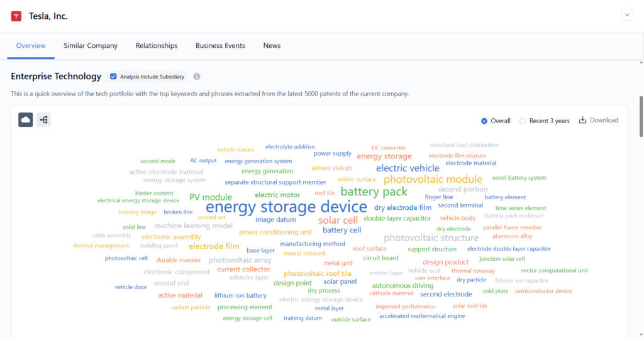Click the Tesla logo icon
Image resolution: width=644 pixels, height=338 pixels.
point(16,16)
